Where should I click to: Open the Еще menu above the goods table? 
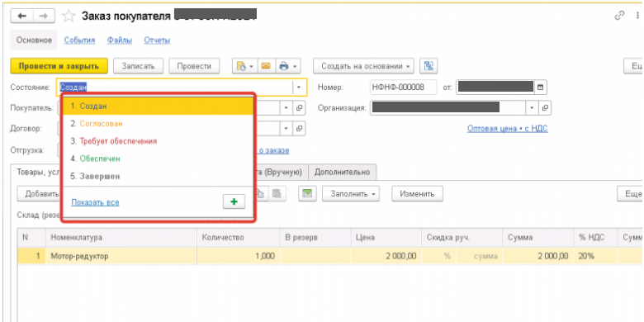pyautogui.click(x=631, y=193)
